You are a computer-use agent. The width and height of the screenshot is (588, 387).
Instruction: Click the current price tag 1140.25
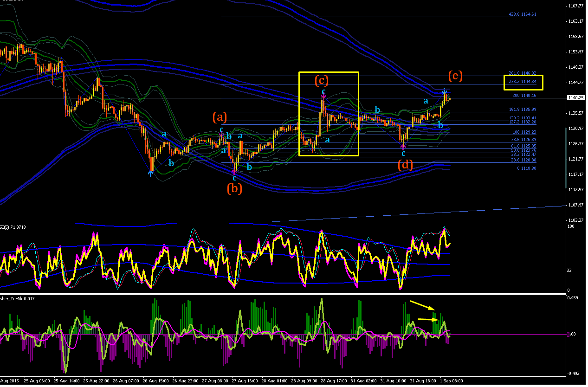pos(576,98)
